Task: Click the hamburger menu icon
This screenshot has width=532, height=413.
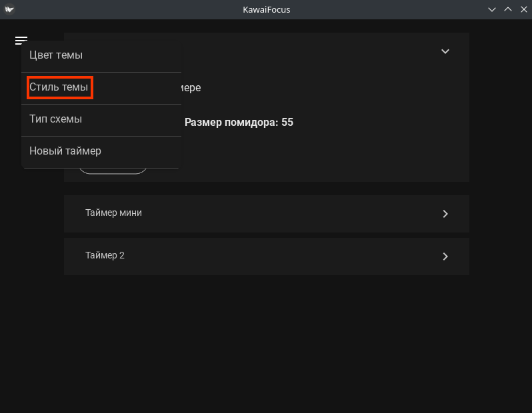Action: pos(21,41)
